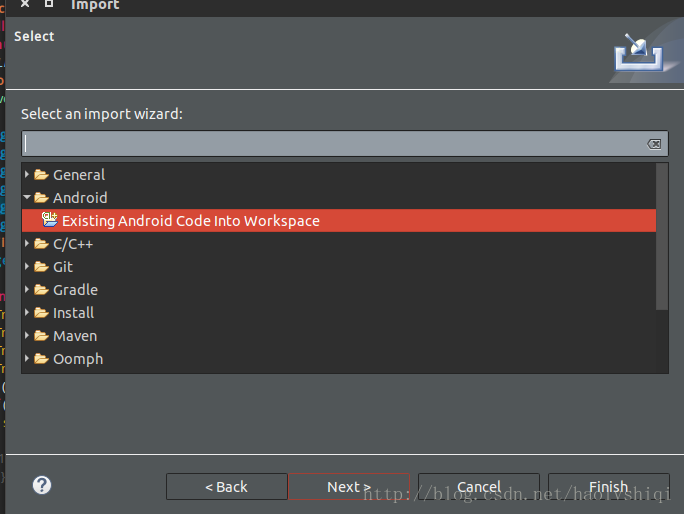Click the Cancel button
684x514 pixels.
479,487
